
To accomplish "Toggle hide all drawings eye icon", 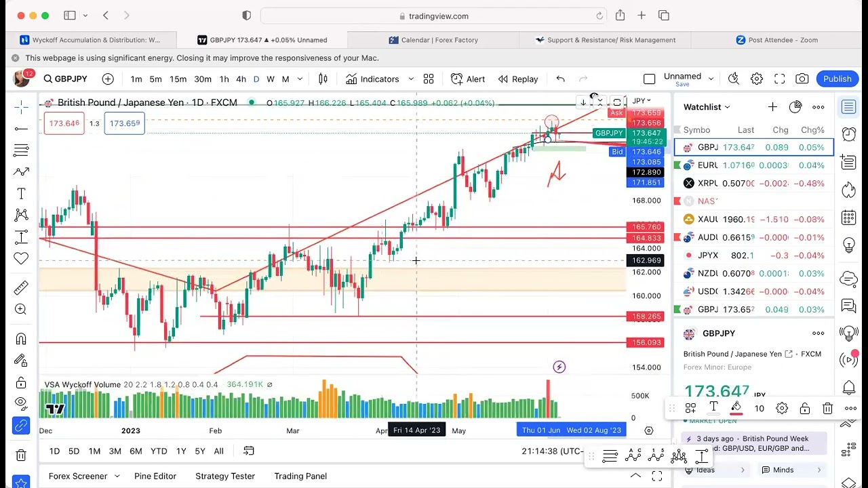I will coord(21,404).
